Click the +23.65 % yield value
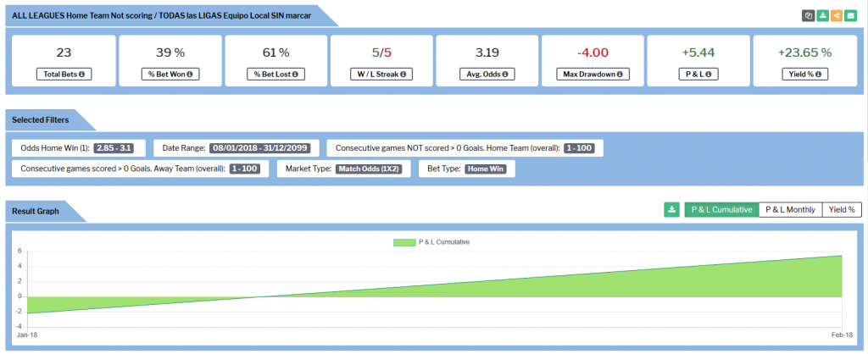This screenshot has width=868, height=354. [804, 53]
